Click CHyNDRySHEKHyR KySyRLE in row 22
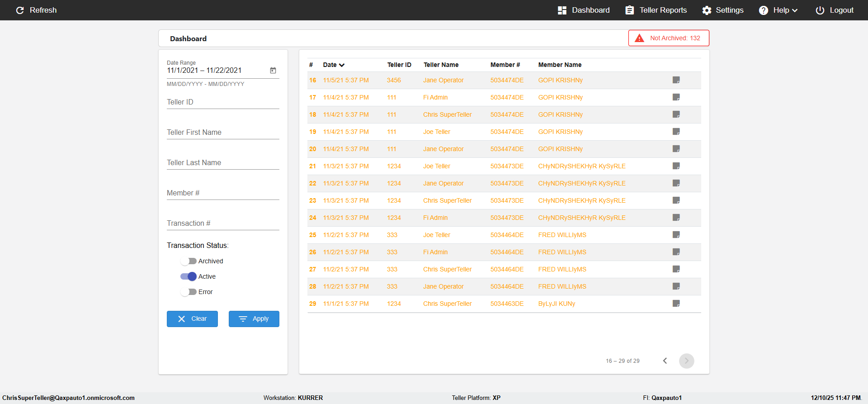 (582, 183)
